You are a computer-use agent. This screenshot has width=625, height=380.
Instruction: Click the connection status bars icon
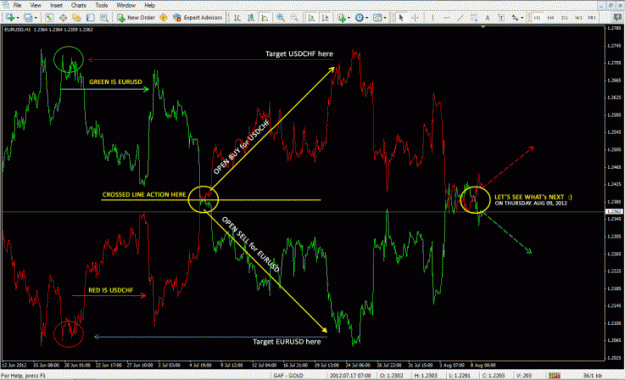pos(554,375)
